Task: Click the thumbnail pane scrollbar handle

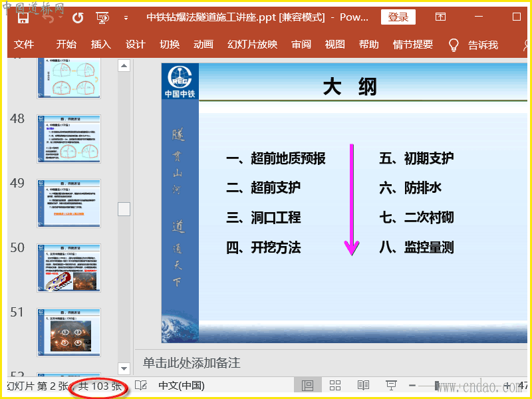Action: pyautogui.click(x=124, y=209)
